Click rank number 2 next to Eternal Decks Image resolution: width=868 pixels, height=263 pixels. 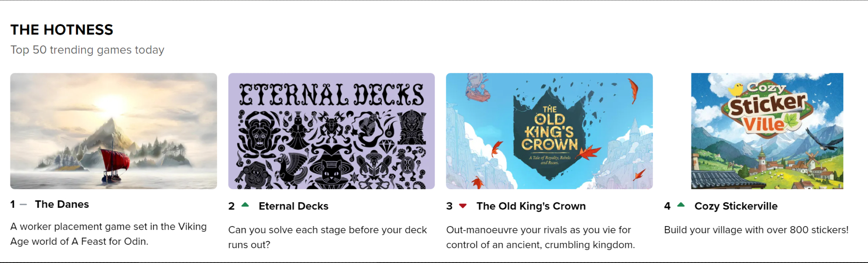point(232,206)
